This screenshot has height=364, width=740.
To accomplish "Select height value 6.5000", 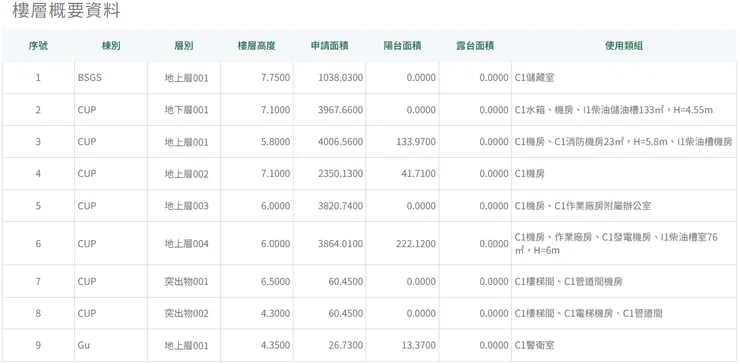I will (x=276, y=282).
